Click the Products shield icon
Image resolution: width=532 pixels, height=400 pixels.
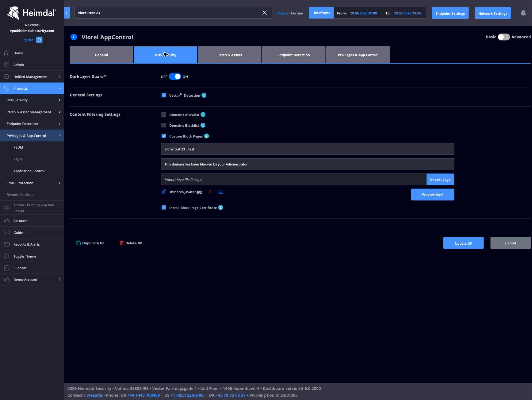[7, 88]
